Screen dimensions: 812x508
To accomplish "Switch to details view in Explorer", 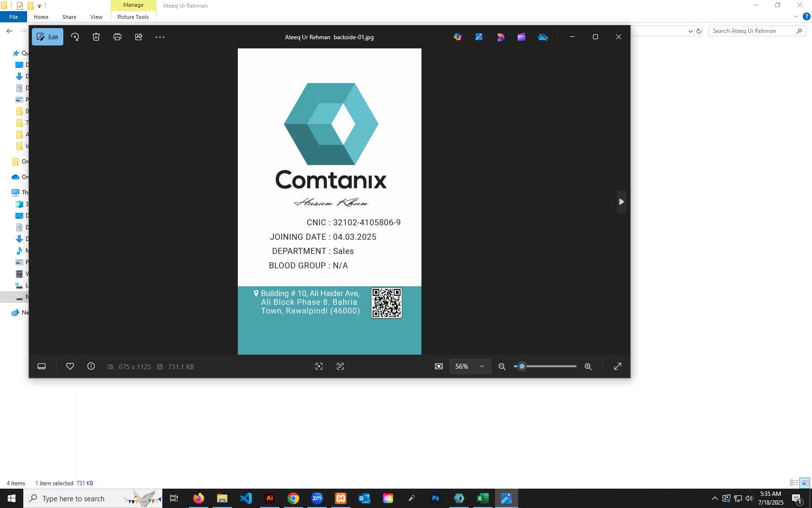I will tap(794, 483).
